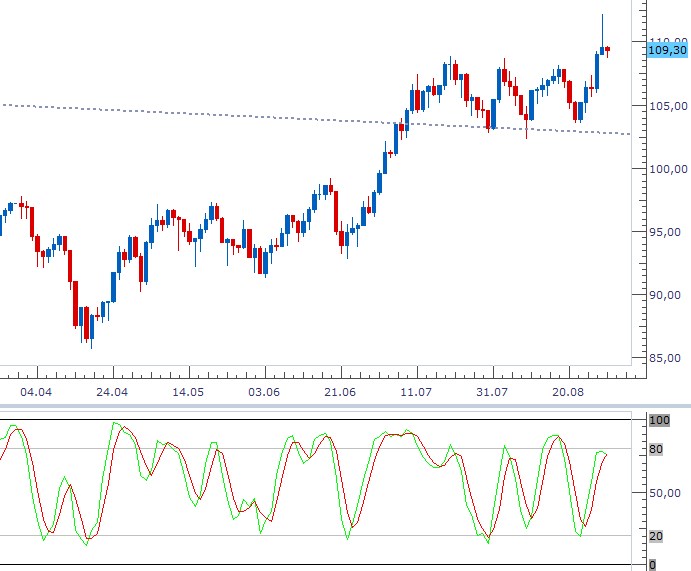The width and height of the screenshot is (691, 571).
Task: Select the 03.06 date on the time axis
Action: coord(265,392)
